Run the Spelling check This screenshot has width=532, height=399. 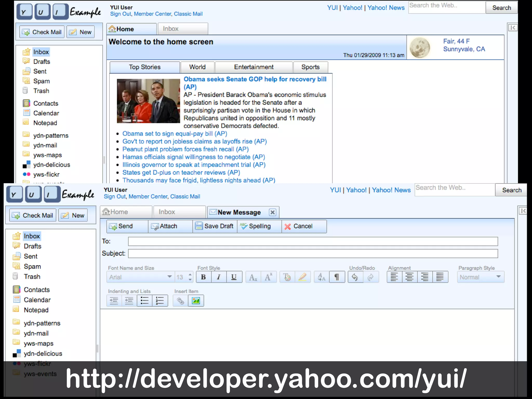[x=259, y=226]
